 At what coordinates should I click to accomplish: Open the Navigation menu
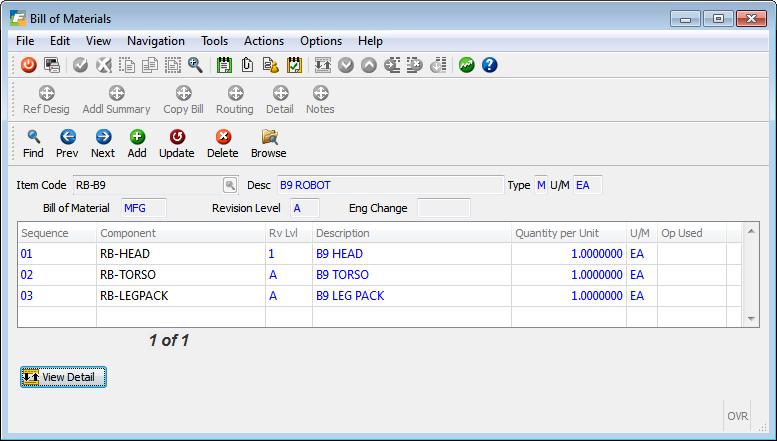tap(155, 41)
